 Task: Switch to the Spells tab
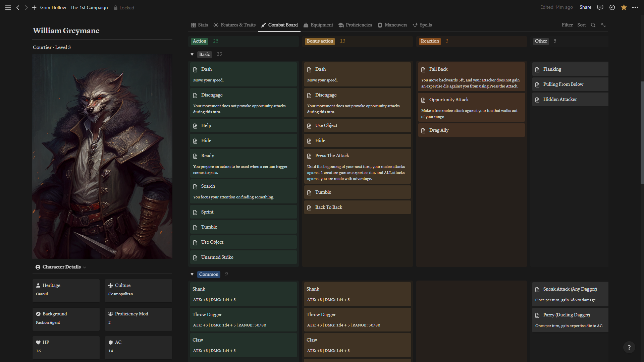coord(422,25)
